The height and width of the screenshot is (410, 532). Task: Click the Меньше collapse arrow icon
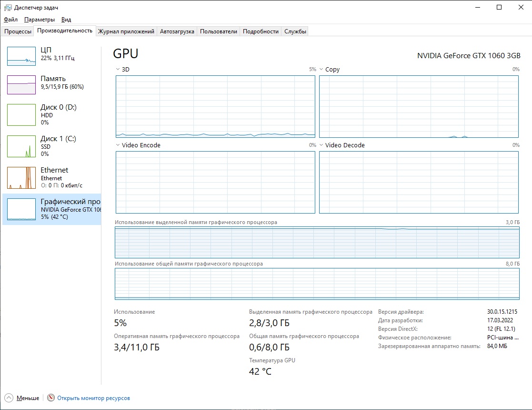pyautogui.click(x=9, y=398)
